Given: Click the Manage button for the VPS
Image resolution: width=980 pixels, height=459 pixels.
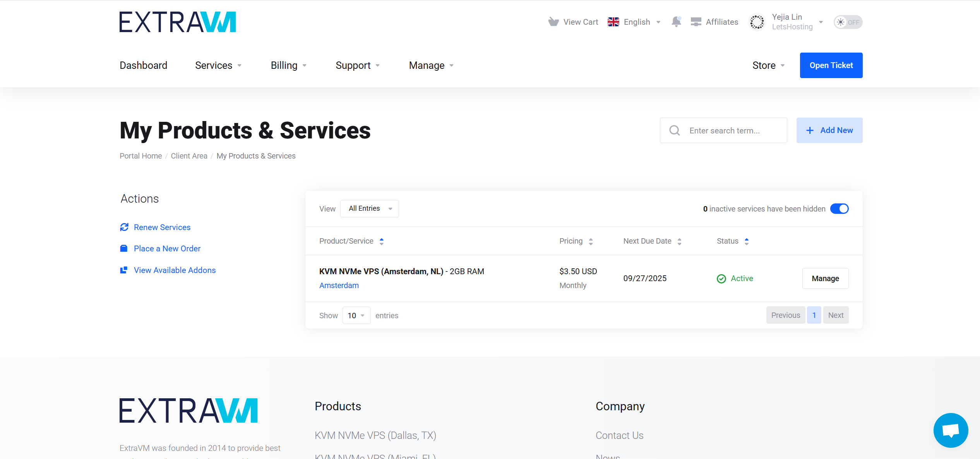Looking at the screenshot, I should (825, 278).
